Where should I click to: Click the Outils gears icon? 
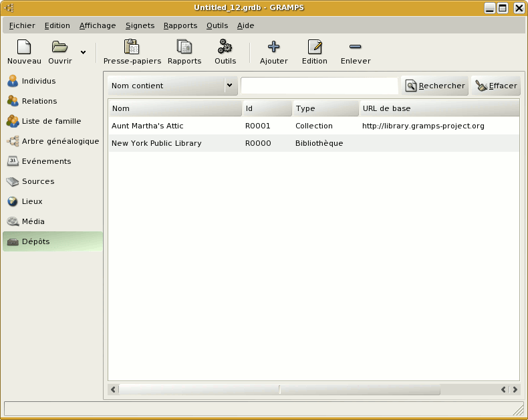tap(225, 47)
